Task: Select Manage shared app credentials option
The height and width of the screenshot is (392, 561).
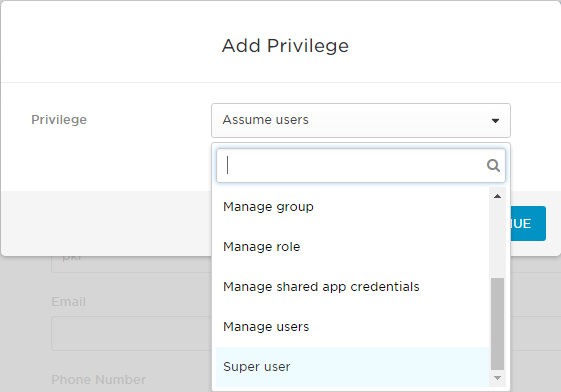Action: pos(352,287)
